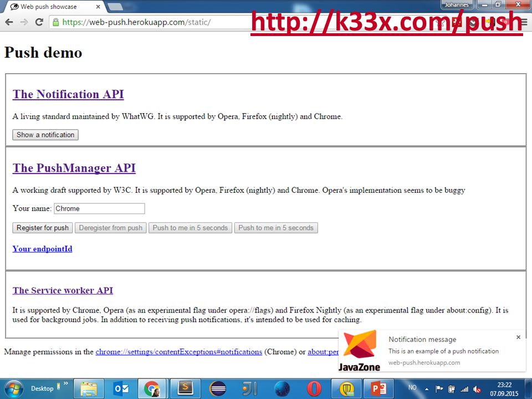The height and width of the screenshot is (399, 532).
Task: Close the Web push showcase tab
Action: coord(98,7)
